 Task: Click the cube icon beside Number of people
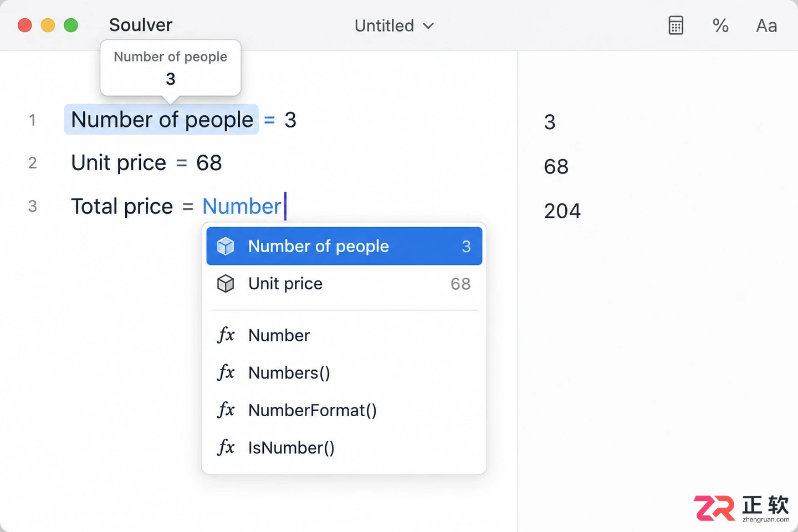[x=226, y=246]
